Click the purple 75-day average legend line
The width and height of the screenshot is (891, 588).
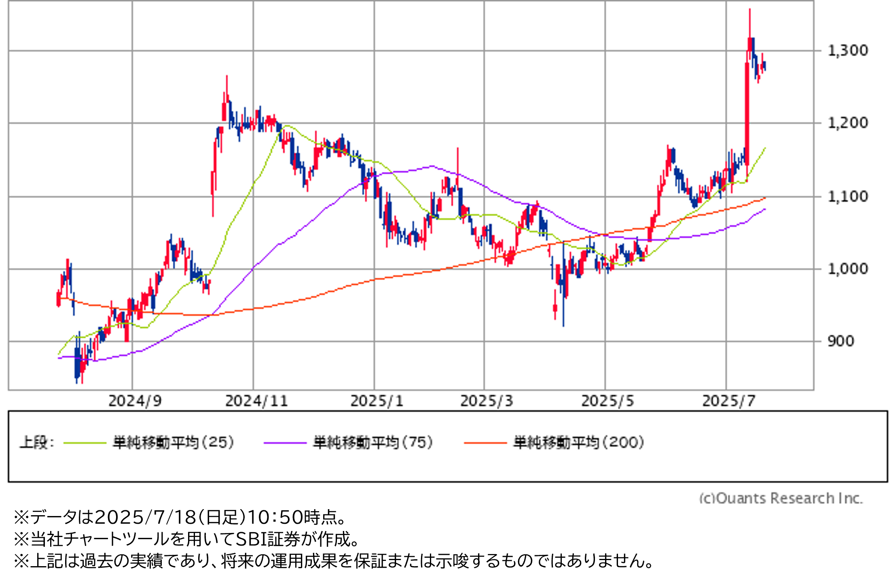(285, 443)
